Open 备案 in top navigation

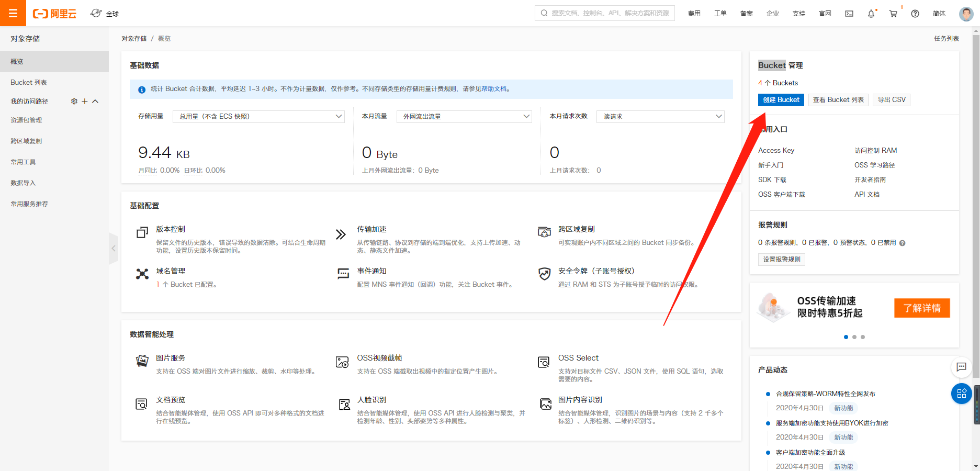click(747, 14)
